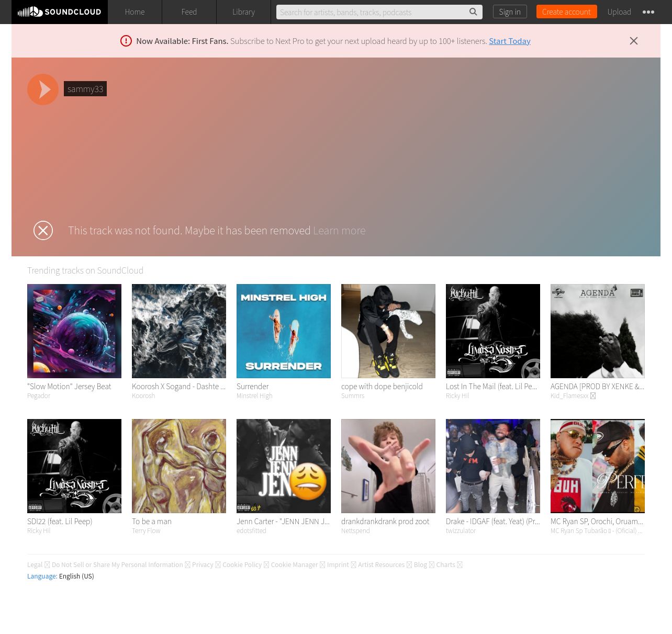
Task: Click the Create account button
Action: pos(566,12)
